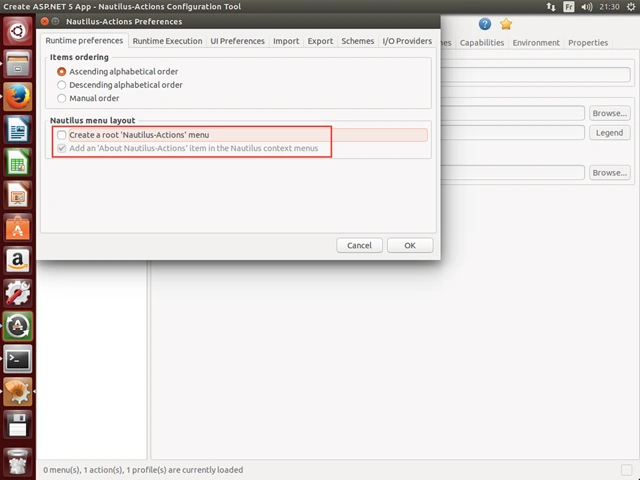Open System Settings wrench-and-gear dock icon
Screen dimensions: 640x480
click(x=18, y=293)
